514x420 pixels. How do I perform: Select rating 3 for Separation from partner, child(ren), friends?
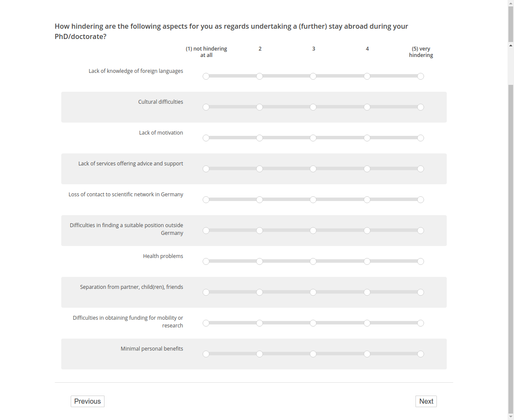click(x=313, y=292)
